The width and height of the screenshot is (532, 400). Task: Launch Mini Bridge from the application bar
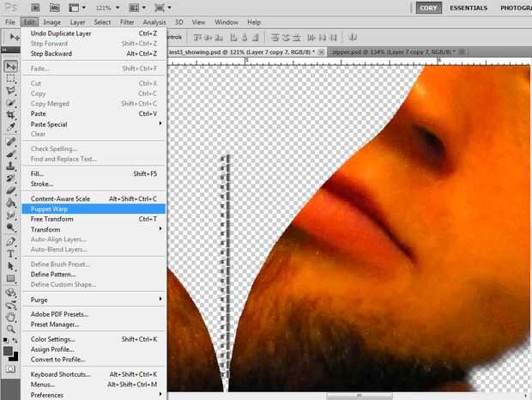(54, 8)
